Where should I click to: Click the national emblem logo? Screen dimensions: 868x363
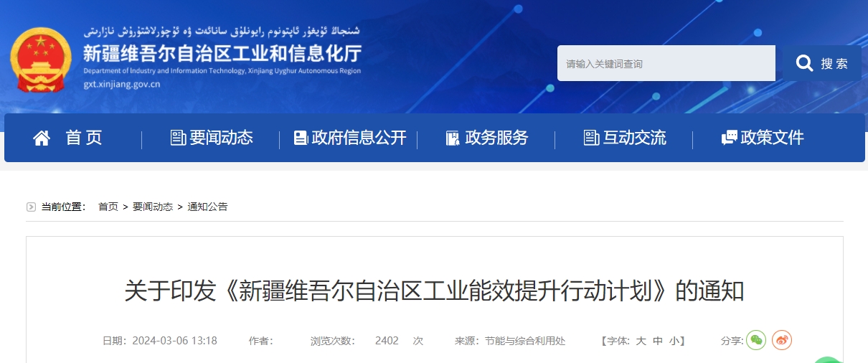41,60
